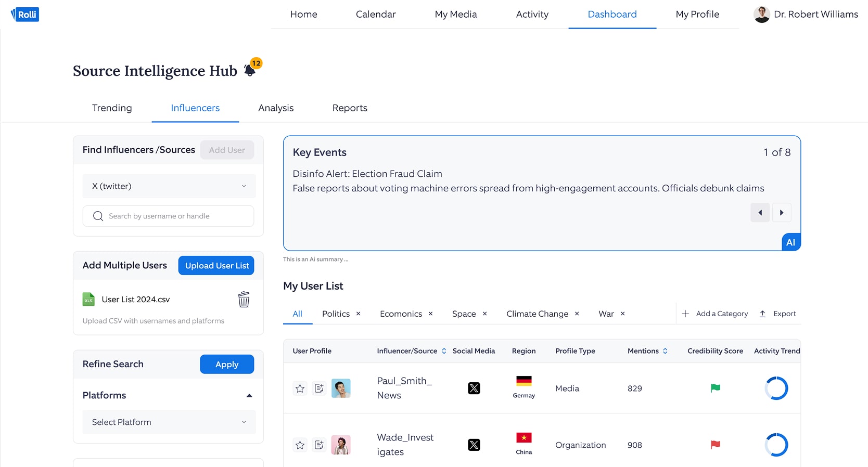The height and width of the screenshot is (467, 868).
Task: Remove the Climate Change category tab
Action: point(577,314)
